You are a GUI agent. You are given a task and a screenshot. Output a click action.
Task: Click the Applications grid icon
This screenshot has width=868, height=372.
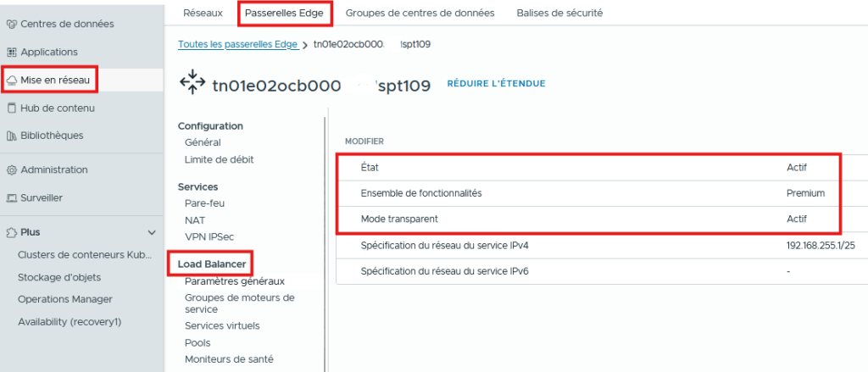(x=11, y=52)
